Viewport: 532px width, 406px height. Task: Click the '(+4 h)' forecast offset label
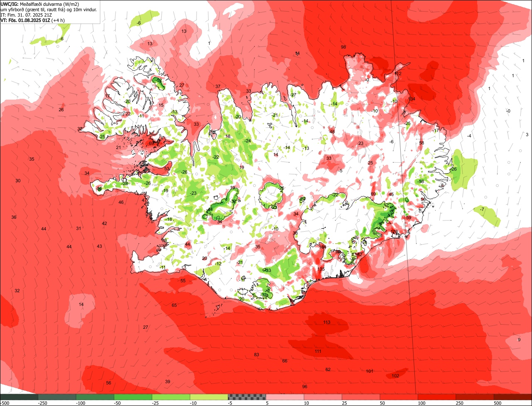point(58,20)
